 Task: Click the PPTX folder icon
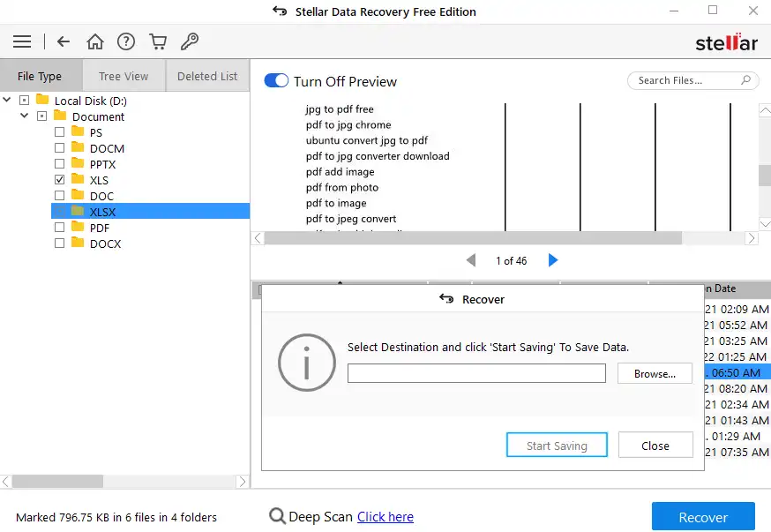coord(78,162)
